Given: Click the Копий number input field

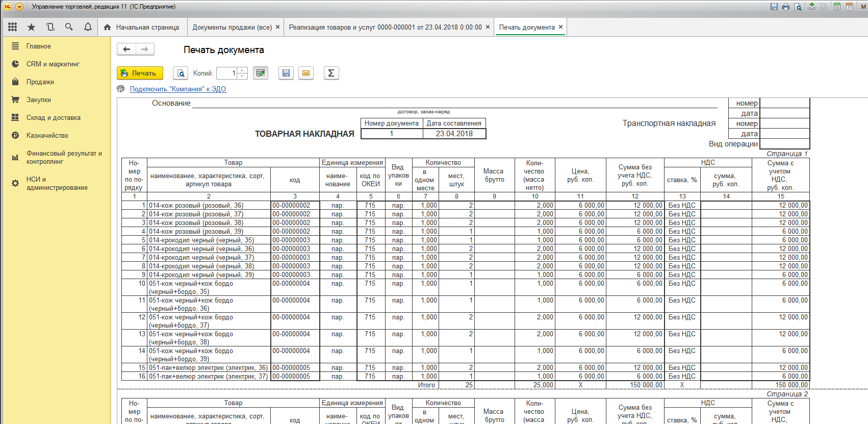Looking at the screenshot, I should pyautogui.click(x=227, y=73).
